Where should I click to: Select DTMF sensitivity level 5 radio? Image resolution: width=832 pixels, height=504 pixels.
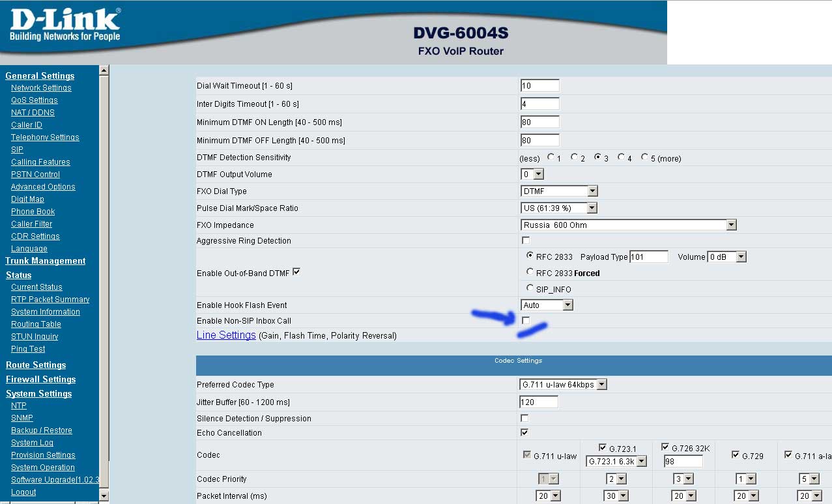pyautogui.click(x=644, y=158)
